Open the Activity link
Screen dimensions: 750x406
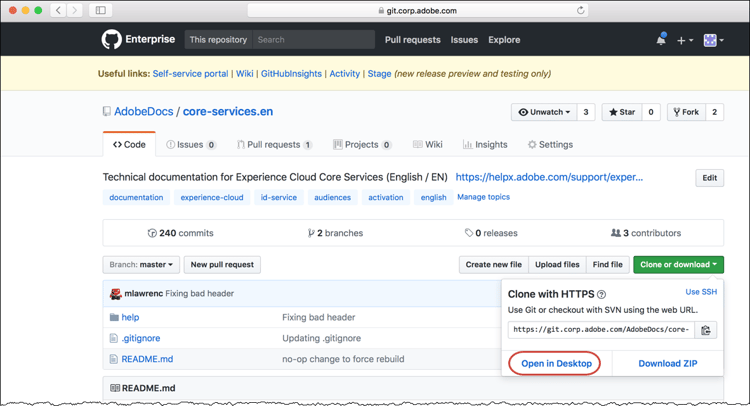pos(344,74)
